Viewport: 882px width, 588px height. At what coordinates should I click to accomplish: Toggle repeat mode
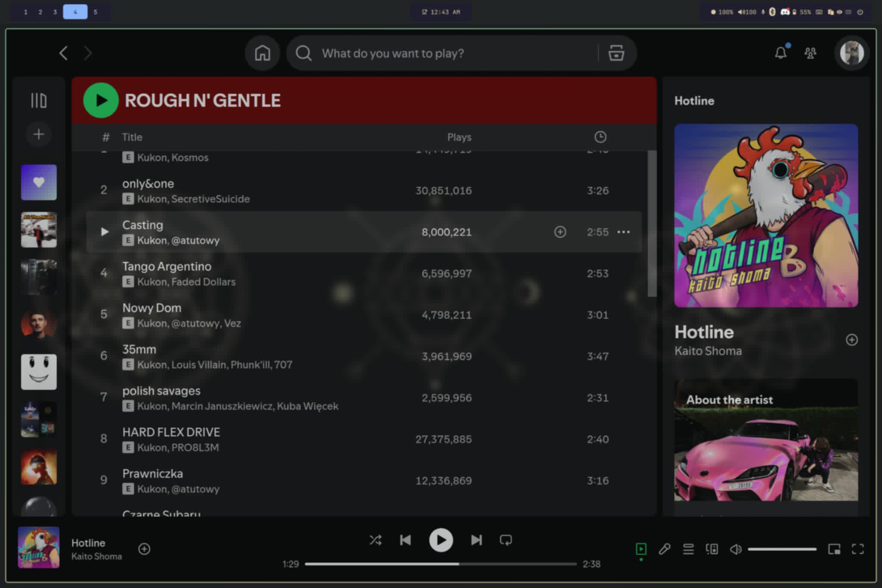[506, 540]
